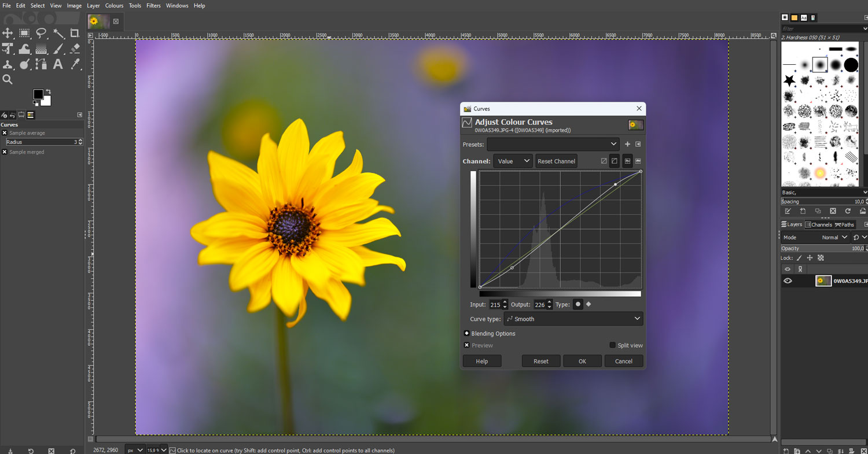Viewport: 868px width, 454px height.
Task: Open the Filters menu
Action: [x=153, y=5]
